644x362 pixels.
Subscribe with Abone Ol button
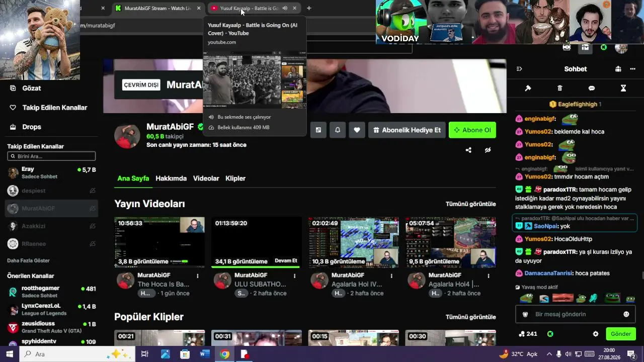pos(472,130)
